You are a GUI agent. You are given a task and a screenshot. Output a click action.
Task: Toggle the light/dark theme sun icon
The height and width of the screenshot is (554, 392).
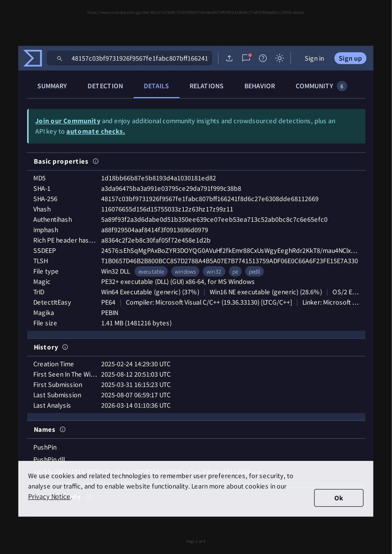pyautogui.click(x=279, y=58)
